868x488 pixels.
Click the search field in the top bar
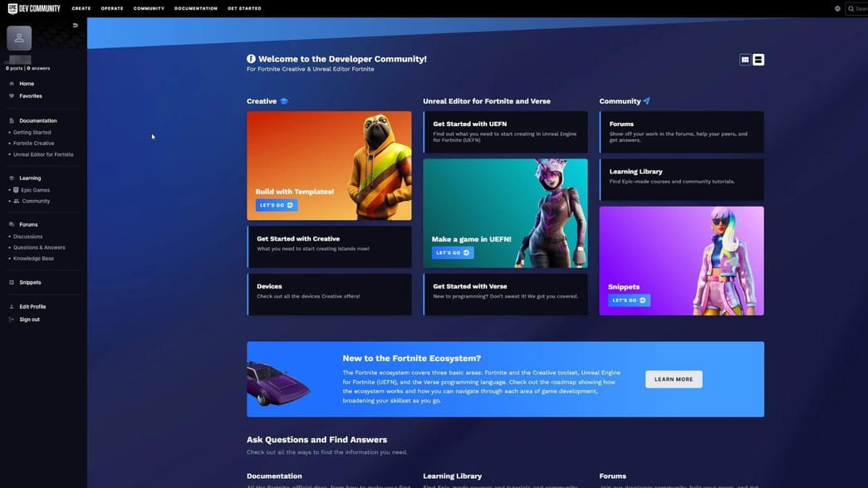859,8
